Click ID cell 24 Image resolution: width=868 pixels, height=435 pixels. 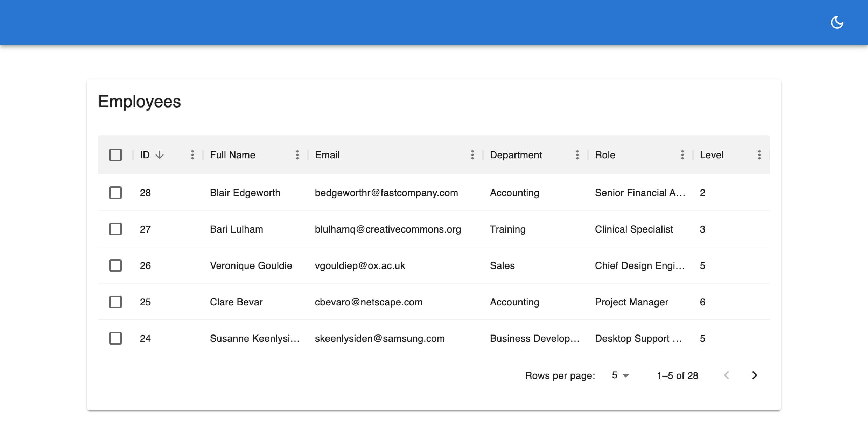(x=145, y=338)
